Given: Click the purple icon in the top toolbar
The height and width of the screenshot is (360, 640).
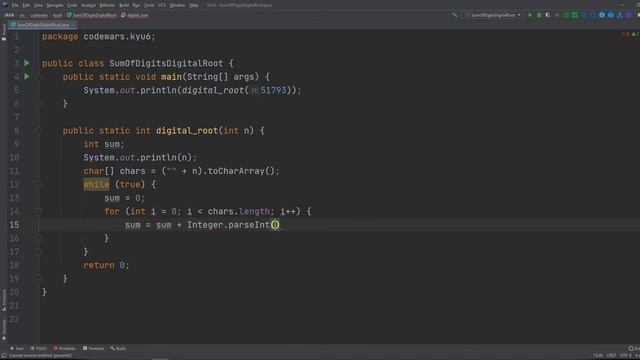Looking at the screenshot, I should [629, 15].
